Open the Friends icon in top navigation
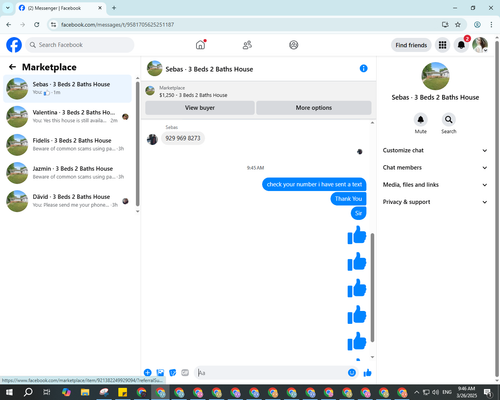This screenshot has height=400, width=500. pyautogui.click(x=247, y=45)
